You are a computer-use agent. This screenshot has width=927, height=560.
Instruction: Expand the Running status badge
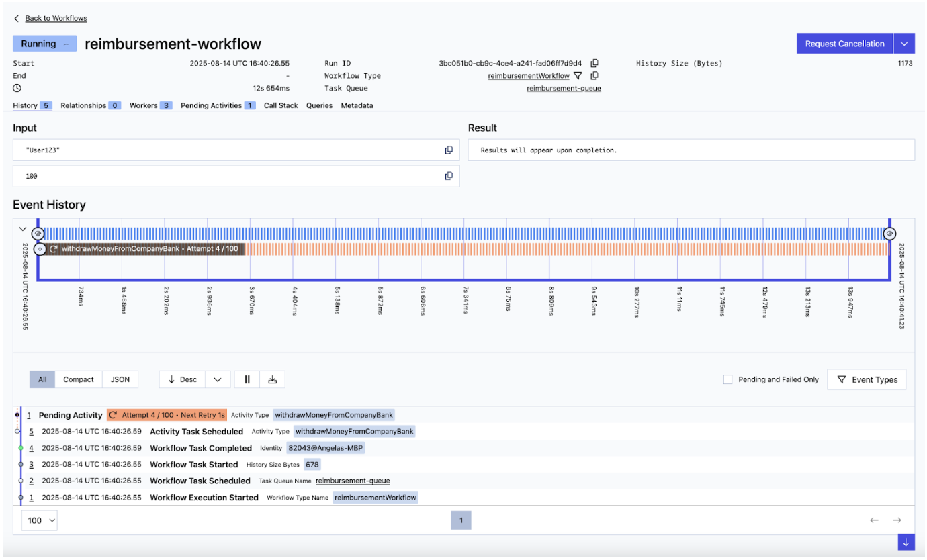[x=64, y=43]
